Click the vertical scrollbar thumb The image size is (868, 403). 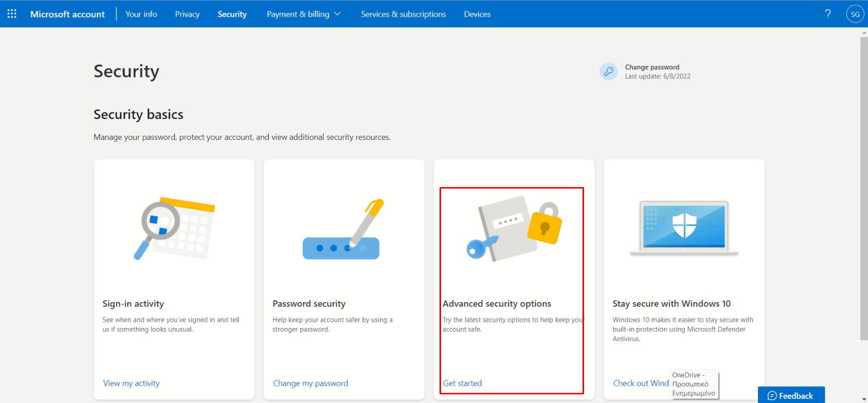pyautogui.click(x=864, y=188)
